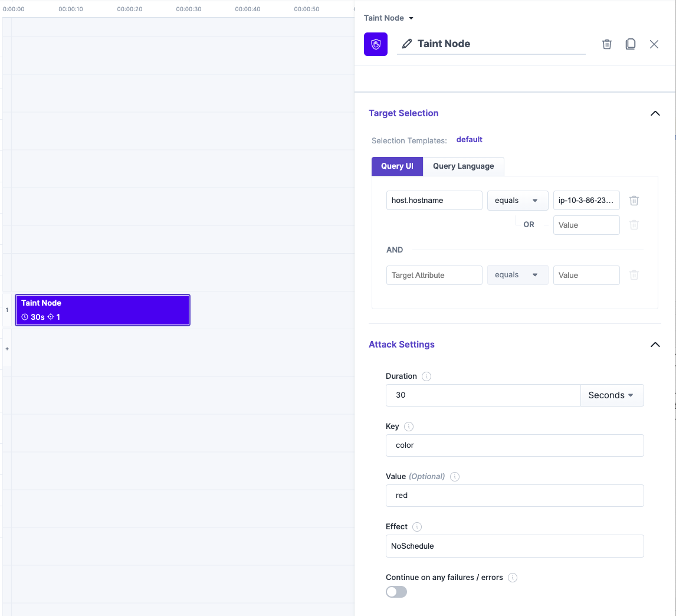The height and width of the screenshot is (616, 676).
Task: Open the equals operator dropdown for Target Attribute
Action: click(x=517, y=275)
